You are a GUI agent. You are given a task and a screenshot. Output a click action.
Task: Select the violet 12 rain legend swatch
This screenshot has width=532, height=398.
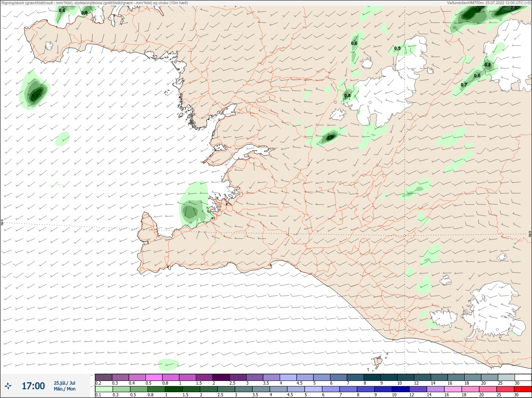(x=418, y=389)
